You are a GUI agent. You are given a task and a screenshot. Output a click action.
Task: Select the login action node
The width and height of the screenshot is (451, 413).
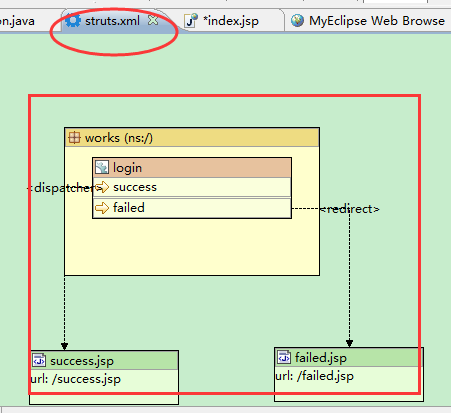click(192, 168)
